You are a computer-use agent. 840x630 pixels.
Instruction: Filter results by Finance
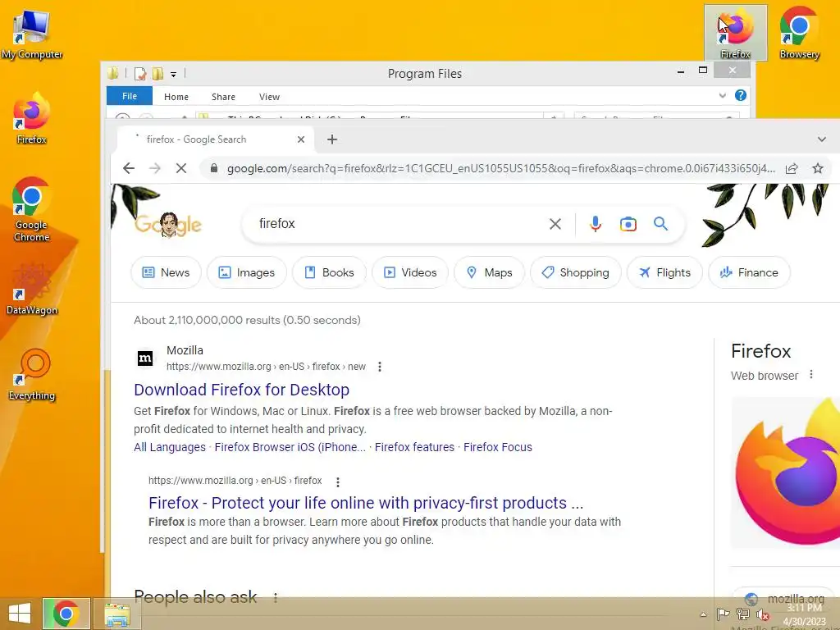point(750,272)
